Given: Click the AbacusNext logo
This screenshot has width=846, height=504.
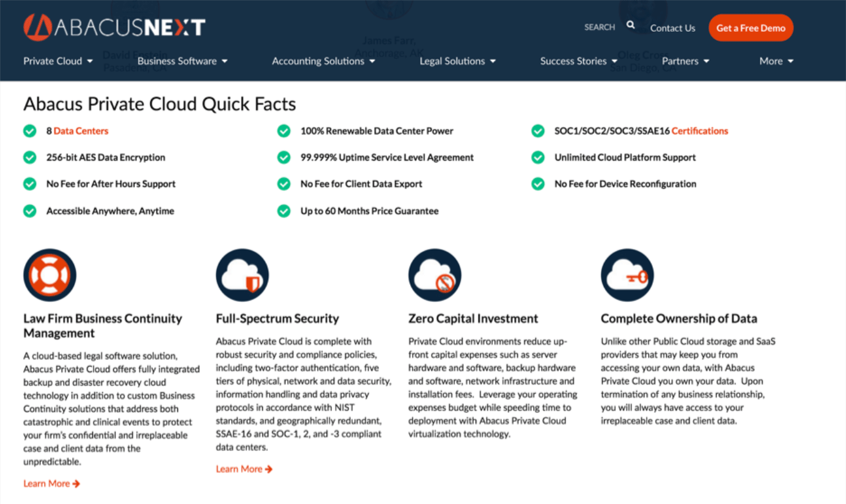Looking at the screenshot, I should click(114, 27).
